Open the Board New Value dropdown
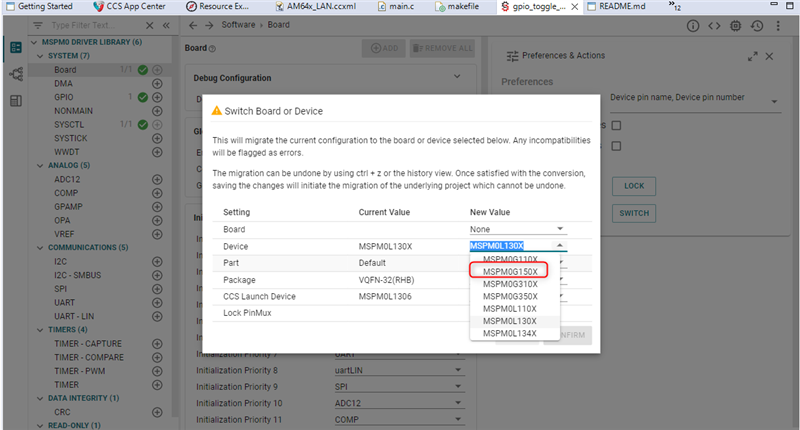 click(559, 229)
